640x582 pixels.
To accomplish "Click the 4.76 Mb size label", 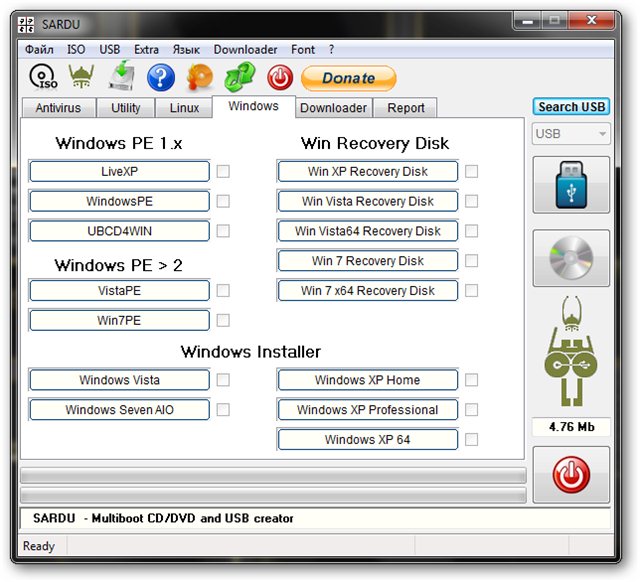I will (x=571, y=427).
